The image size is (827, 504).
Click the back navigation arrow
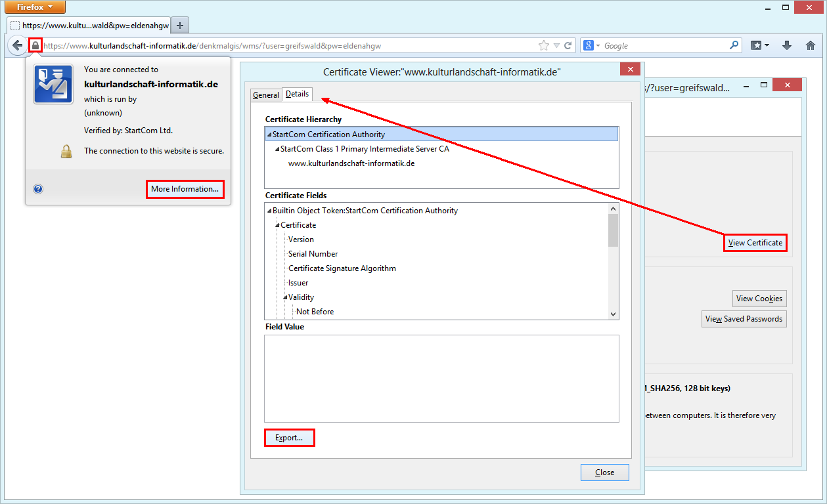[x=17, y=45]
